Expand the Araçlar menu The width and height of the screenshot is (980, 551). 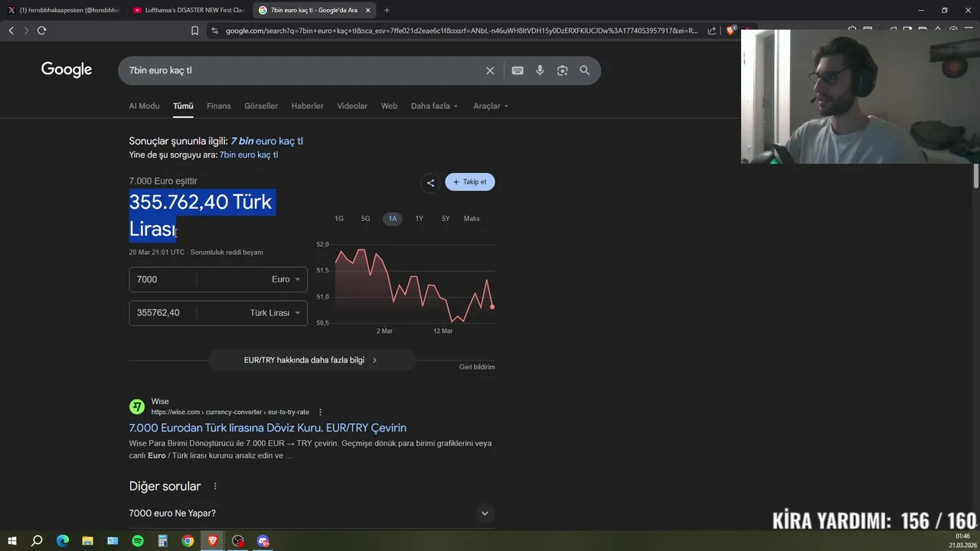coord(491,106)
